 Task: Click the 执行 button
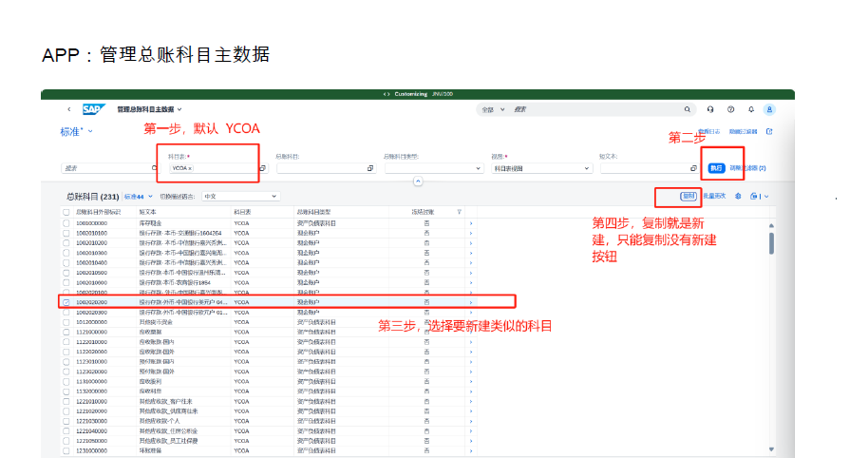716,168
